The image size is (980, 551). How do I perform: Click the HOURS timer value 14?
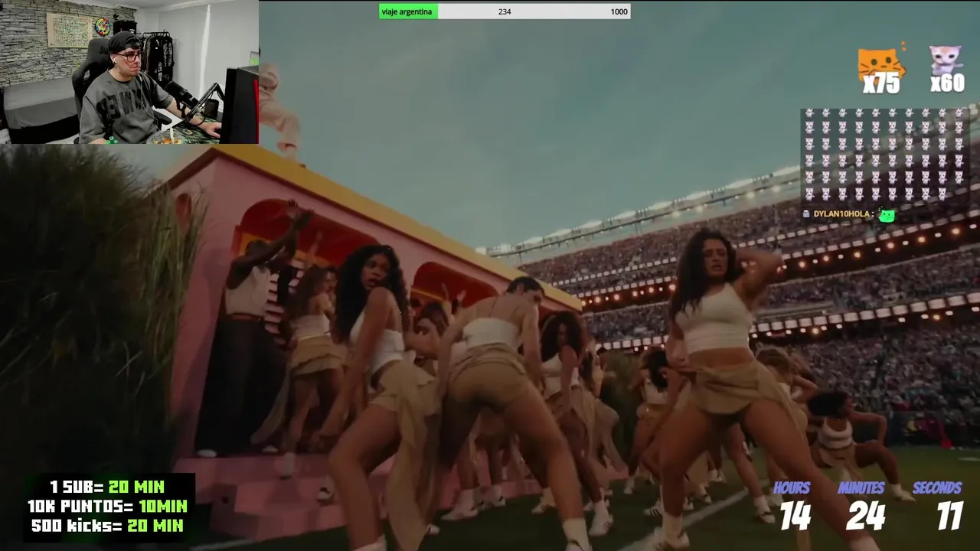point(795,517)
